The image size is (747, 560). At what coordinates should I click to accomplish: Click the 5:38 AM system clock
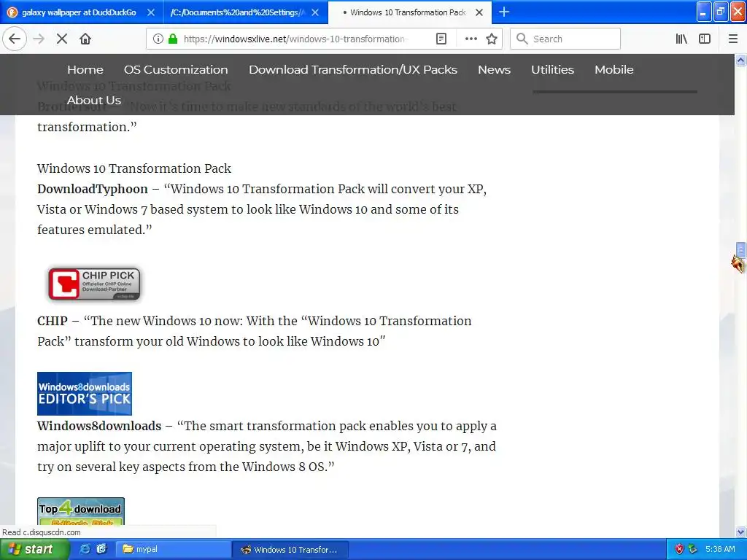click(x=720, y=549)
